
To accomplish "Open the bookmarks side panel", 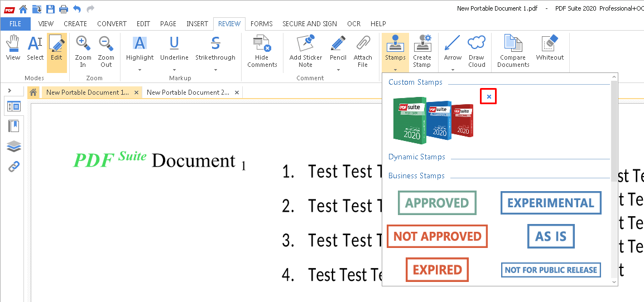I will (14, 126).
